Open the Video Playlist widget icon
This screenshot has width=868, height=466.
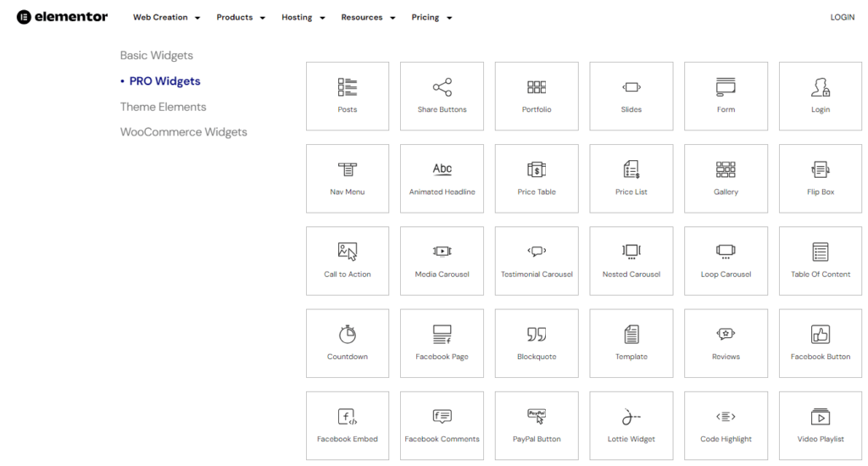821,416
